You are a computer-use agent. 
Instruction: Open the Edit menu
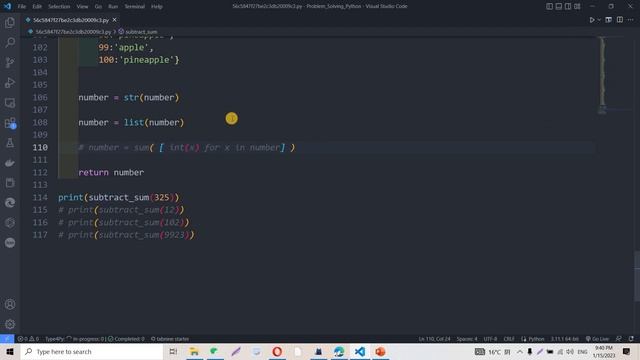coord(37,7)
